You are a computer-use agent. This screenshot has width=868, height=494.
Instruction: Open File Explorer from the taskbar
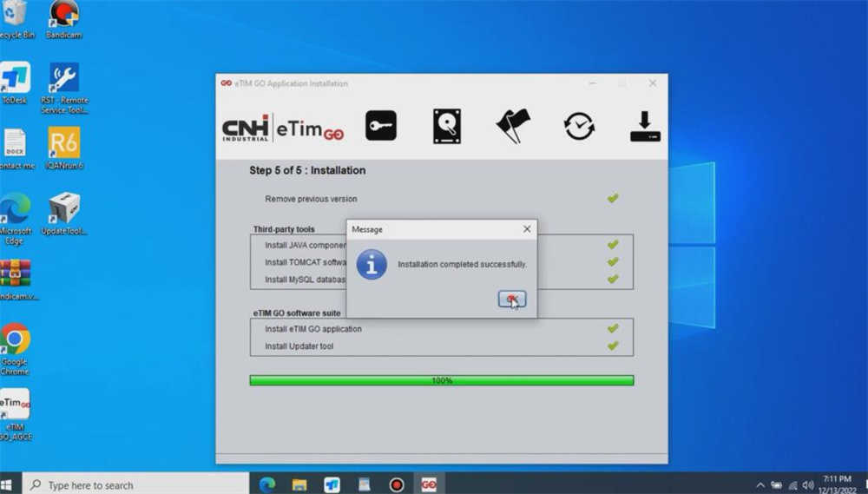[299, 485]
